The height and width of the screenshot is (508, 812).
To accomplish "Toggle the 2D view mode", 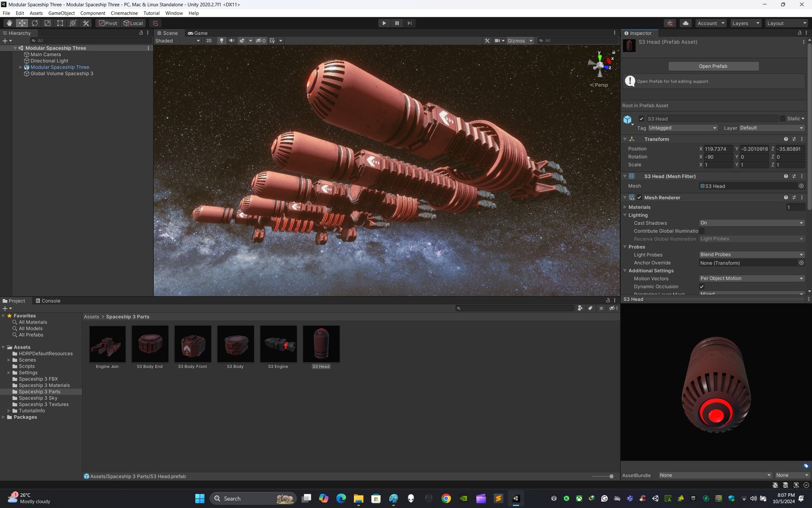I will click(209, 41).
